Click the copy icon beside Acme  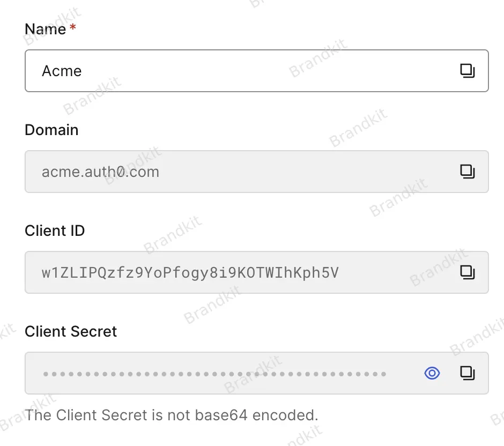468,70
